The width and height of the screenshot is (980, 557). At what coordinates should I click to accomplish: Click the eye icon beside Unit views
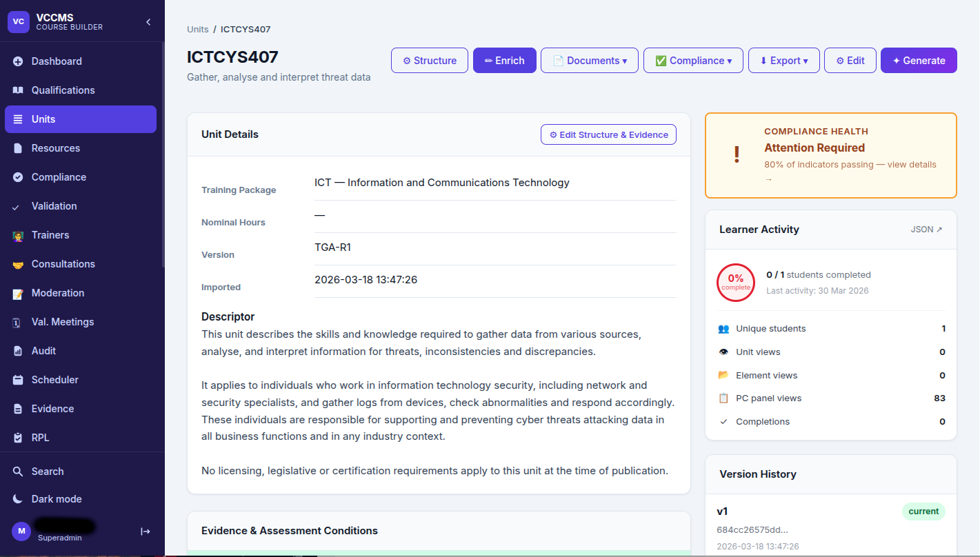coord(723,352)
